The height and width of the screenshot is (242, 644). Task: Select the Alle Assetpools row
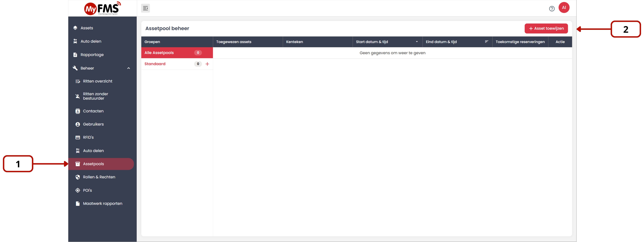[159, 53]
